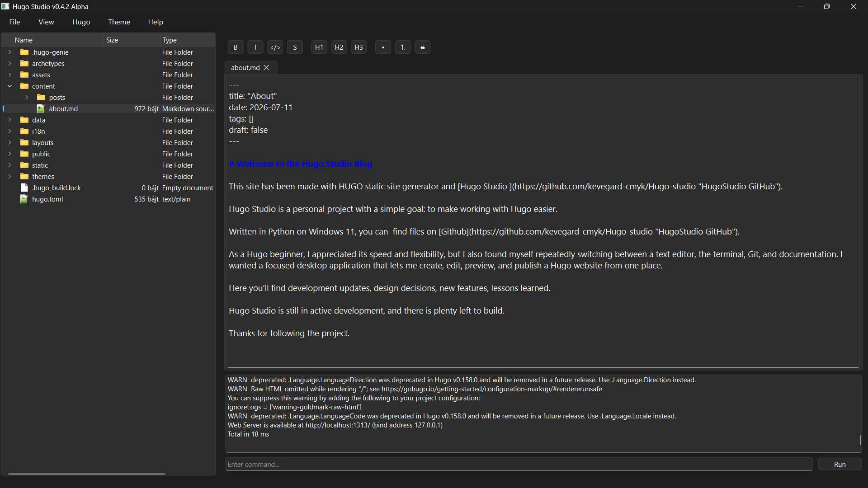The image size is (868, 488).
Task: Expand the posts subfolder
Action: [x=27, y=97]
